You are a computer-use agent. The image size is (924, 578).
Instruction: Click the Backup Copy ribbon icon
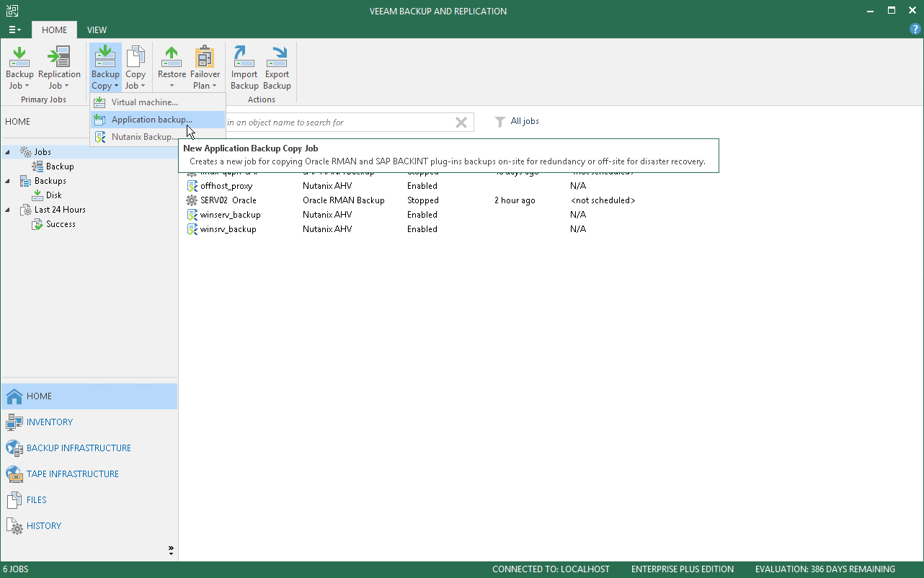tap(105, 57)
